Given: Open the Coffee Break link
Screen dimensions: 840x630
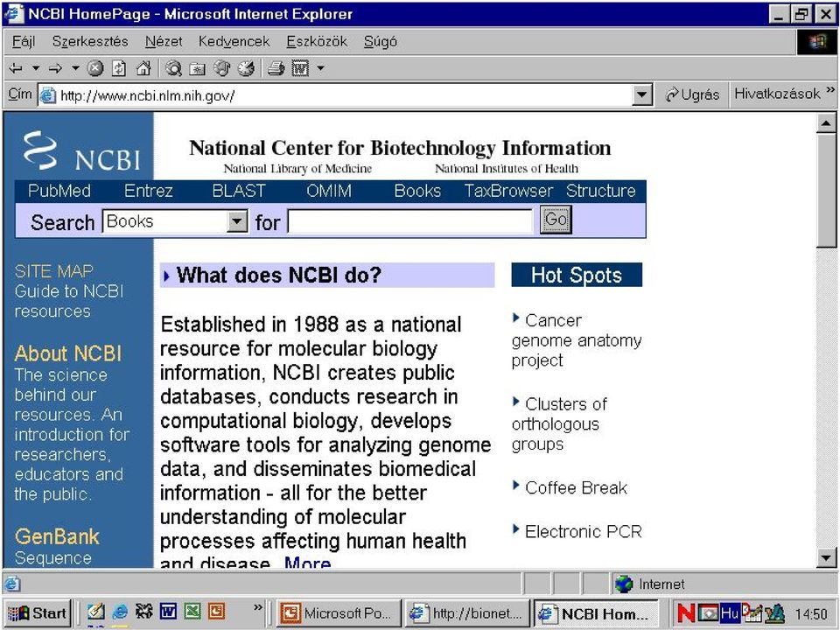Looking at the screenshot, I should pyautogui.click(x=576, y=487).
